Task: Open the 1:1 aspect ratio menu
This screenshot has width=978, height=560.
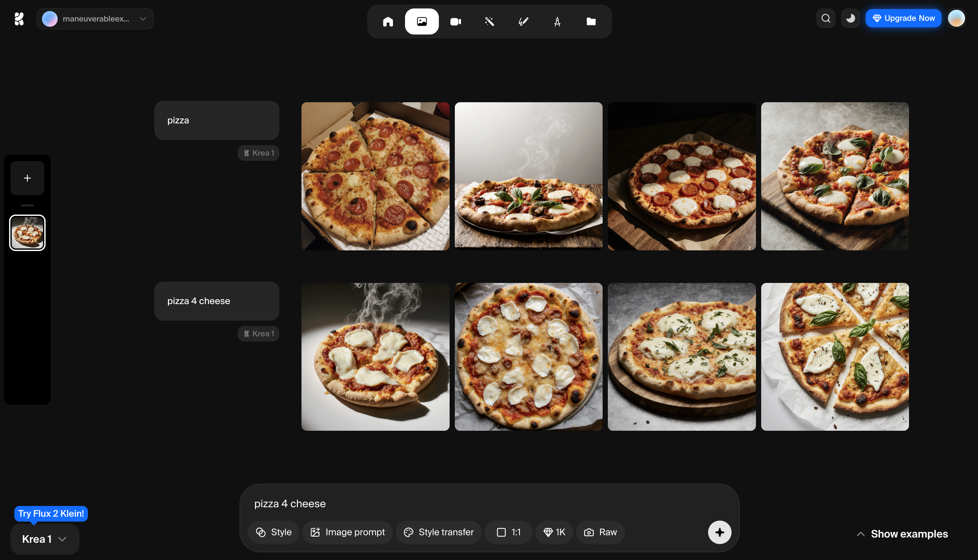Action: point(508,532)
